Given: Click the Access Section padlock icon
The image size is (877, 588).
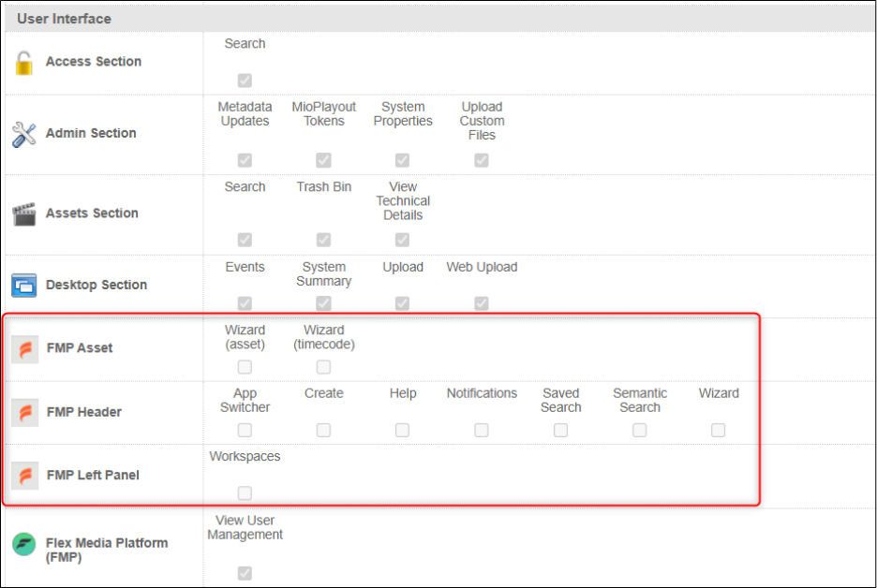Looking at the screenshot, I should [23, 63].
